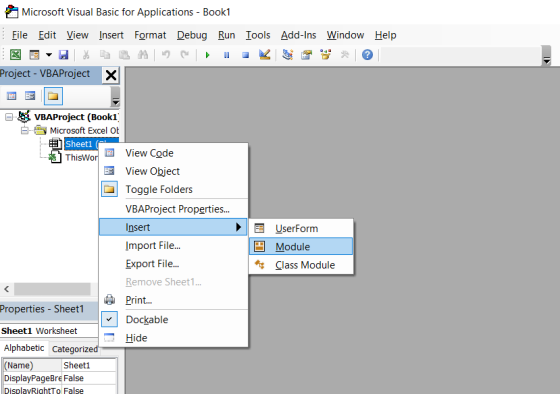Choose Print... from the context menu

tap(173, 300)
